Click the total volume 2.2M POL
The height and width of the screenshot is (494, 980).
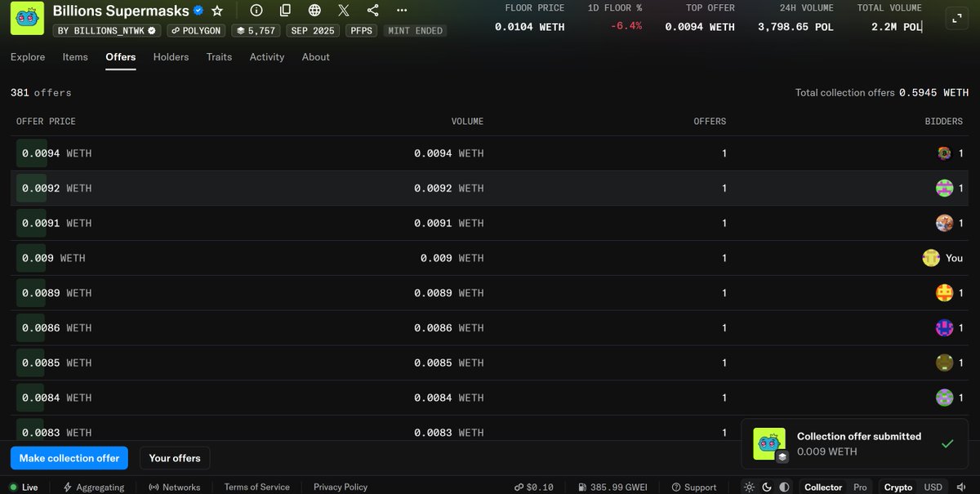pyautogui.click(x=897, y=26)
